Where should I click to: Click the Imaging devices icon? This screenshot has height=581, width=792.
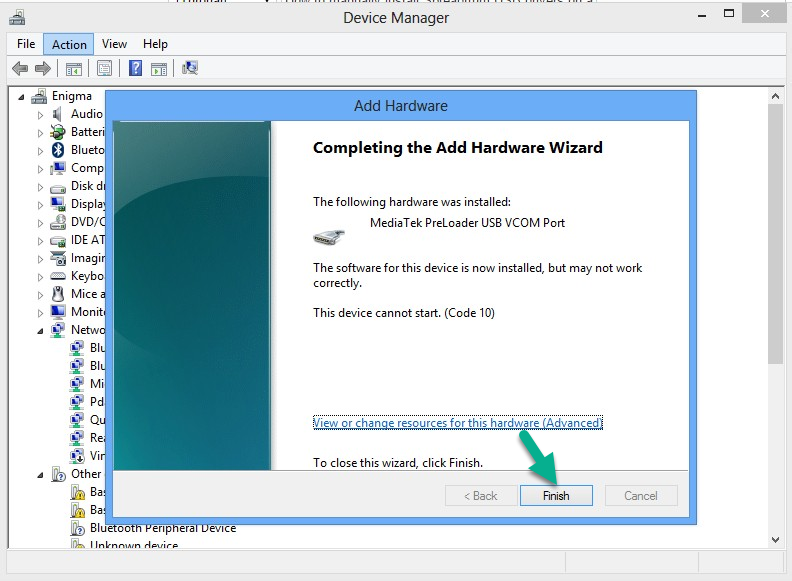point(58,258)
